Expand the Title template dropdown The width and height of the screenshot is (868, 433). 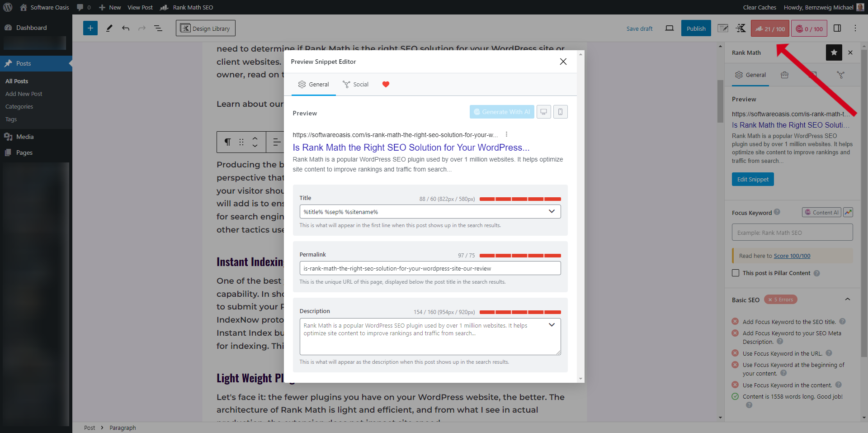click(x=551, y=211)
